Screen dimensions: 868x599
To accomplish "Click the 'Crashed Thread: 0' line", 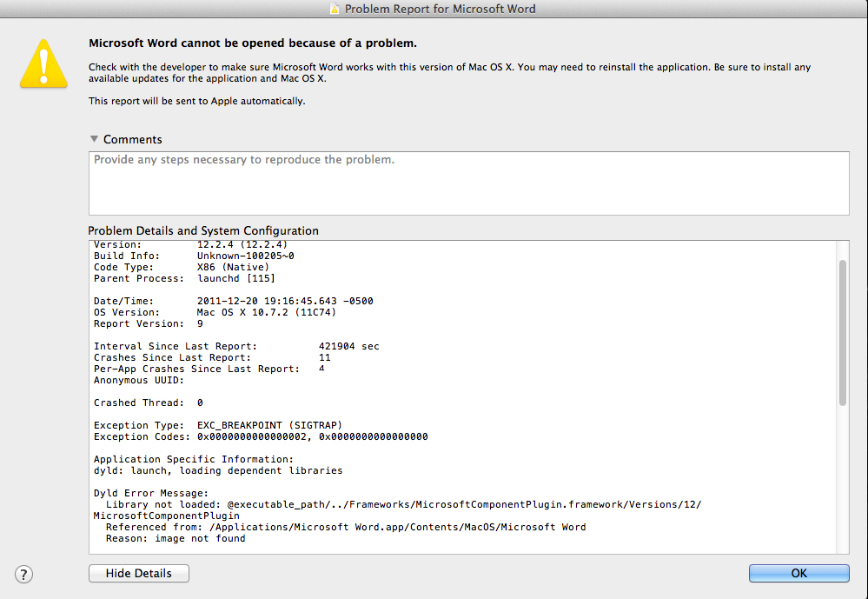I will 149,403.
